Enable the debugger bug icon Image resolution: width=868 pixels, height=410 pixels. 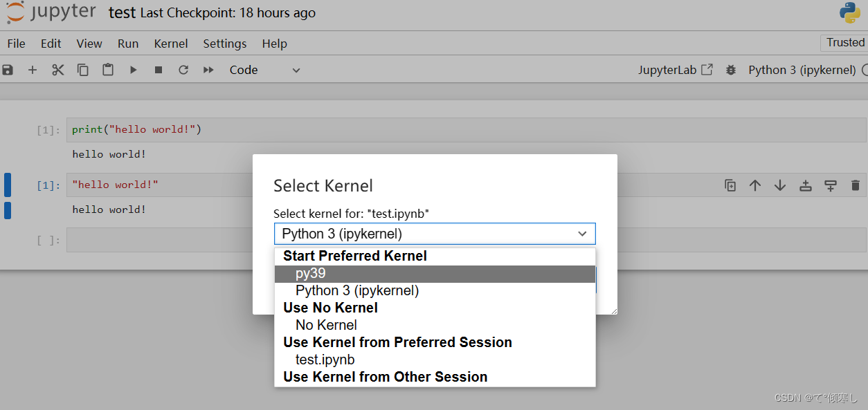pyautogui.click(x=730, y=70)
